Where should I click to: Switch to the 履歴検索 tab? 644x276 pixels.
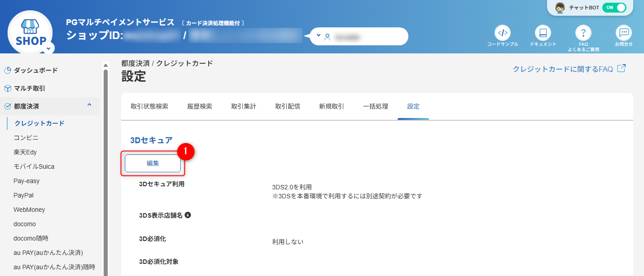(199, 106)
